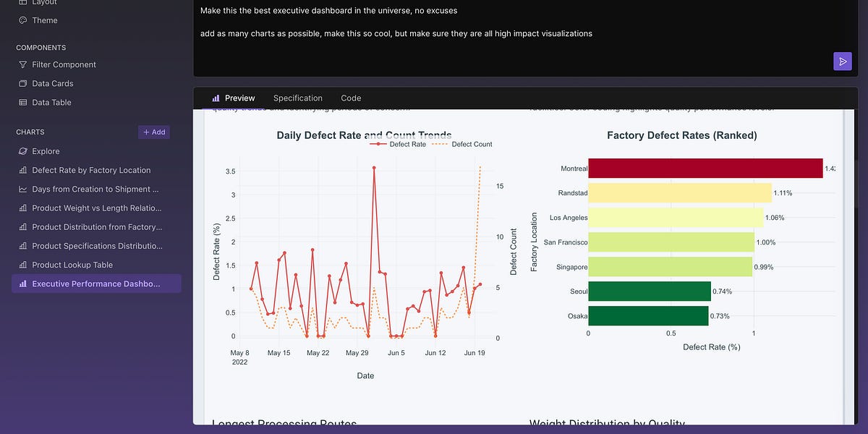Select the Filter Component icon
The height and width of the screenshot is (434, 868).
click(24, 64)
